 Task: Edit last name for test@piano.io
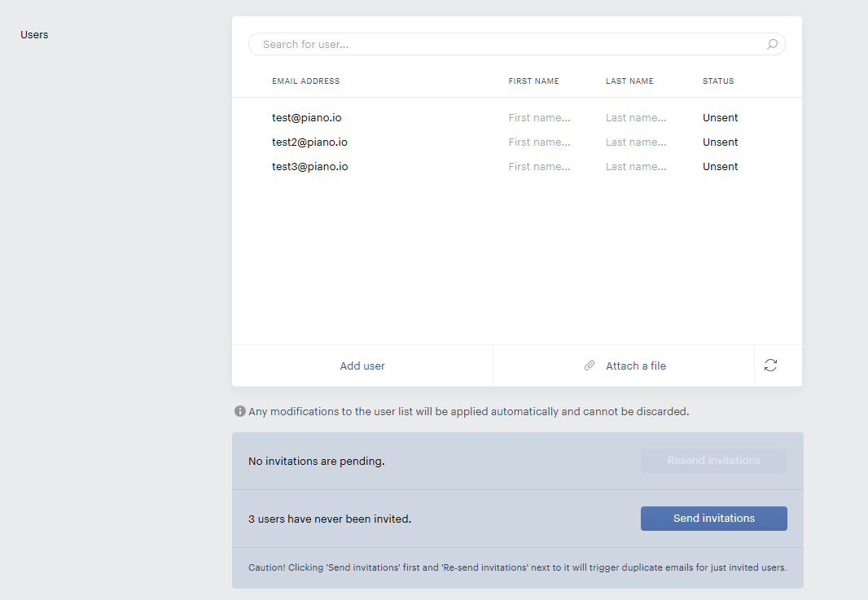point(636,118)
